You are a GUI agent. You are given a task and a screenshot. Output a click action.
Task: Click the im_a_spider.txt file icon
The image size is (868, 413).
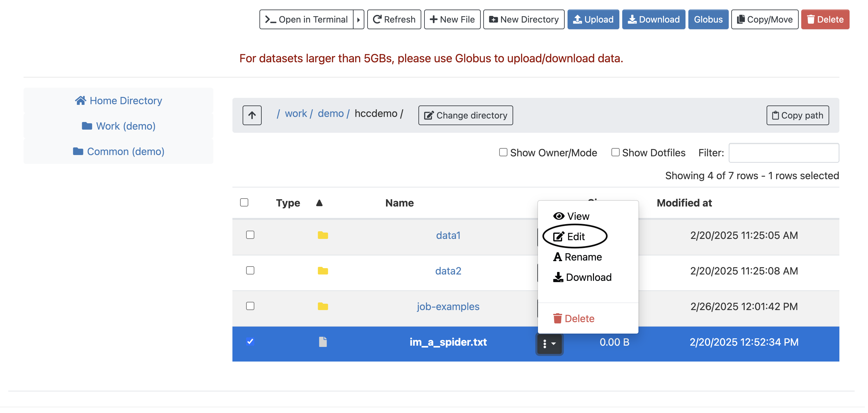(x=322, y=342)
